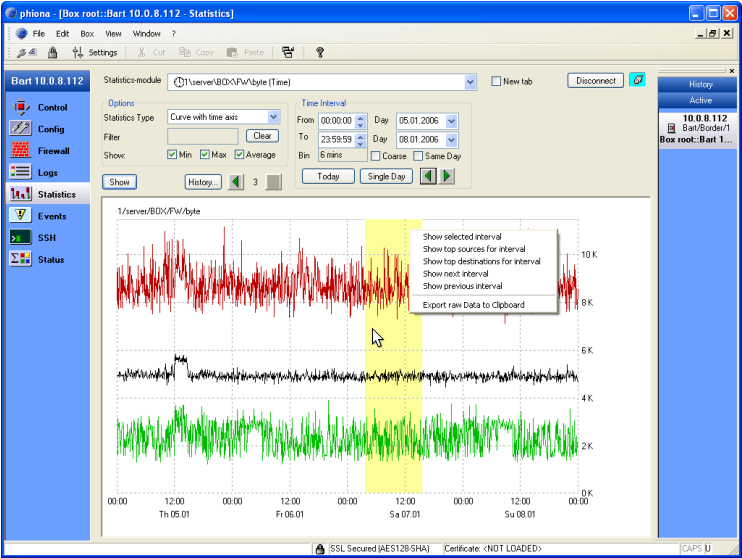This screenshot has width=742, height=558.
Task: Decrement the To time spinner
Action: [361, 144]
